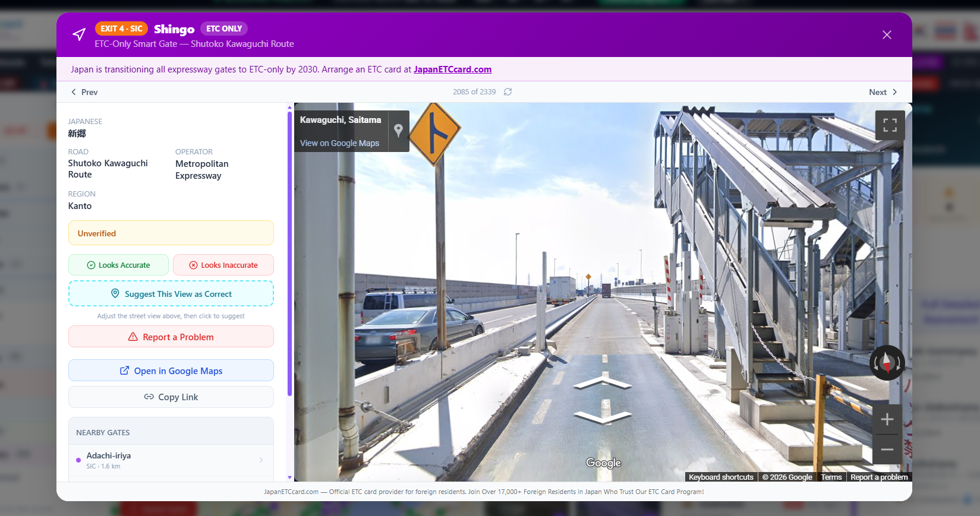Go to the Next gate
980x516 pixels.
tap(883, 92)
